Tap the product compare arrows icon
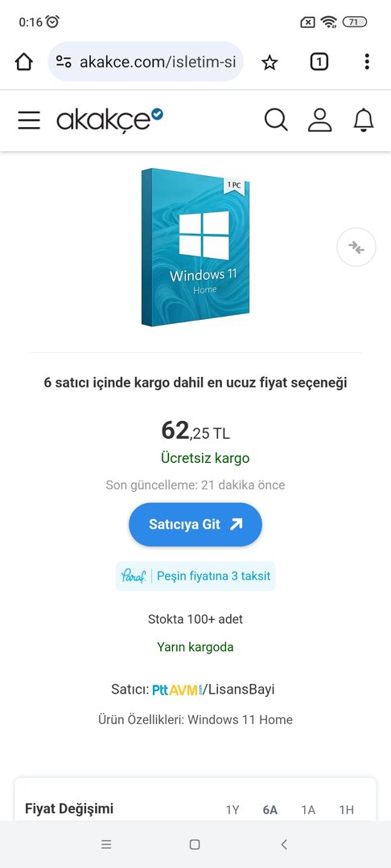391x868 pixels. 356,248
